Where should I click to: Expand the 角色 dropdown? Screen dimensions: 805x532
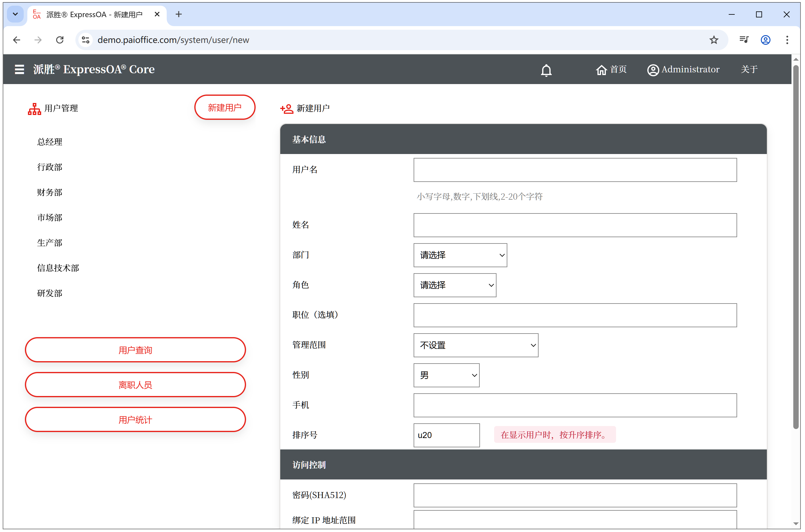pos(455,285)
